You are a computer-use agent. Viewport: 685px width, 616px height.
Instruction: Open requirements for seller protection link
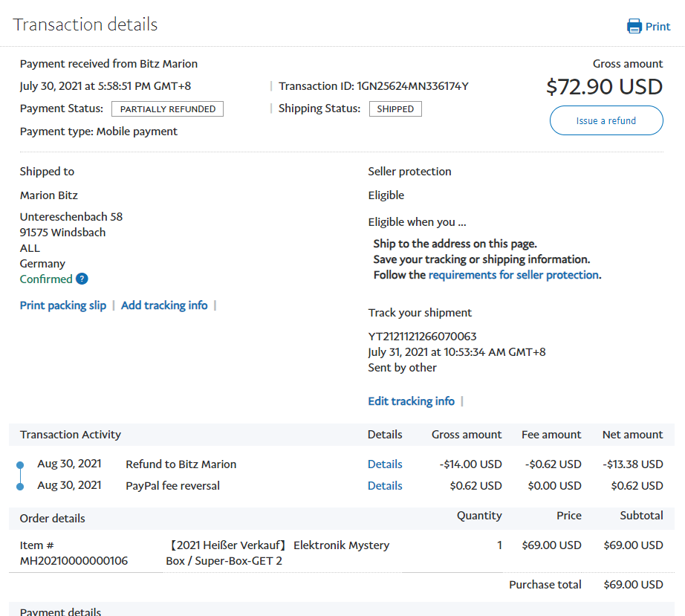pos(513,275)
